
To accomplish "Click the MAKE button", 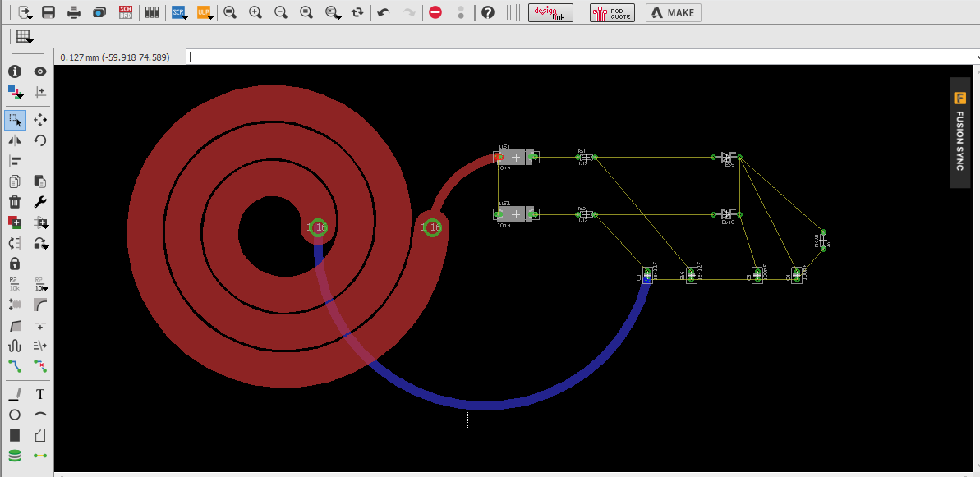I will [x=673, y=12].
